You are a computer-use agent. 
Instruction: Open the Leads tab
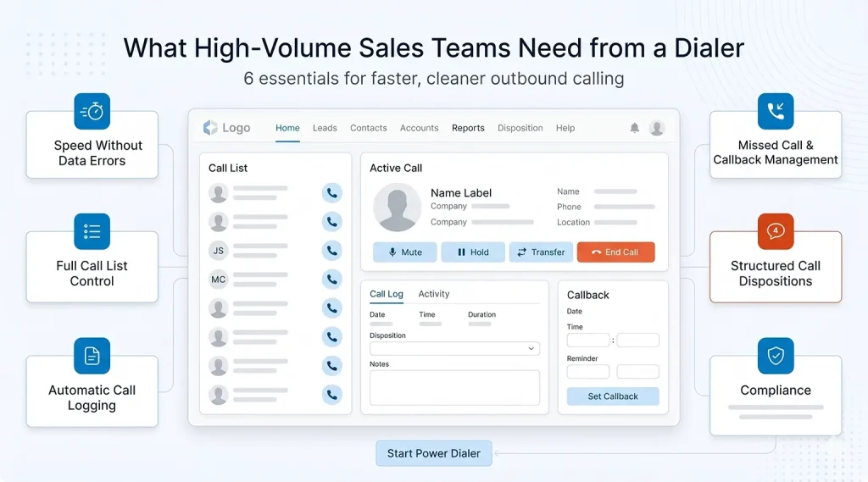pos(325,128)
